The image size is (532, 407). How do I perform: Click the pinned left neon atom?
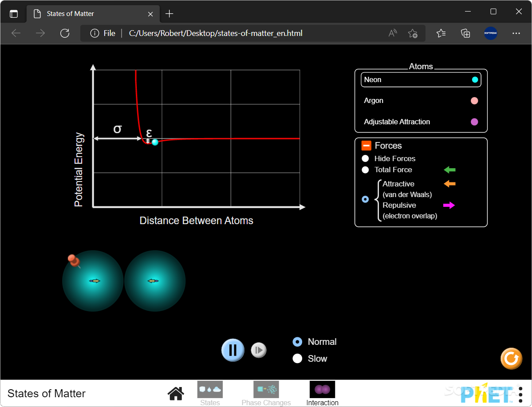point(93,281)
